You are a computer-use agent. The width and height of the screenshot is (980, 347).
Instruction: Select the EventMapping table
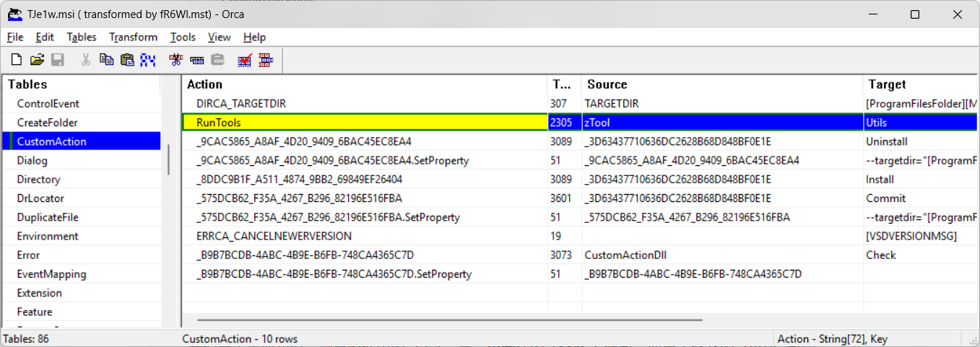pos(51,274)
